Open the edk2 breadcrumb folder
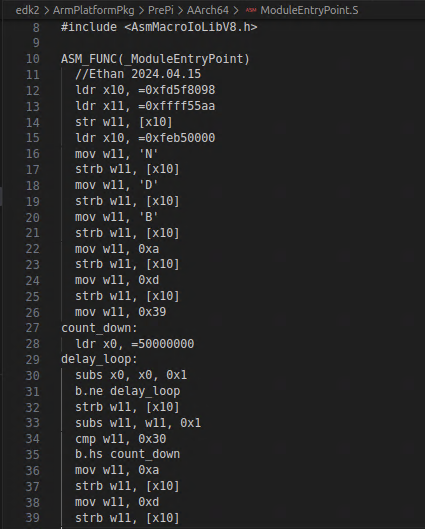425x529 pixels. coord(27,10)
